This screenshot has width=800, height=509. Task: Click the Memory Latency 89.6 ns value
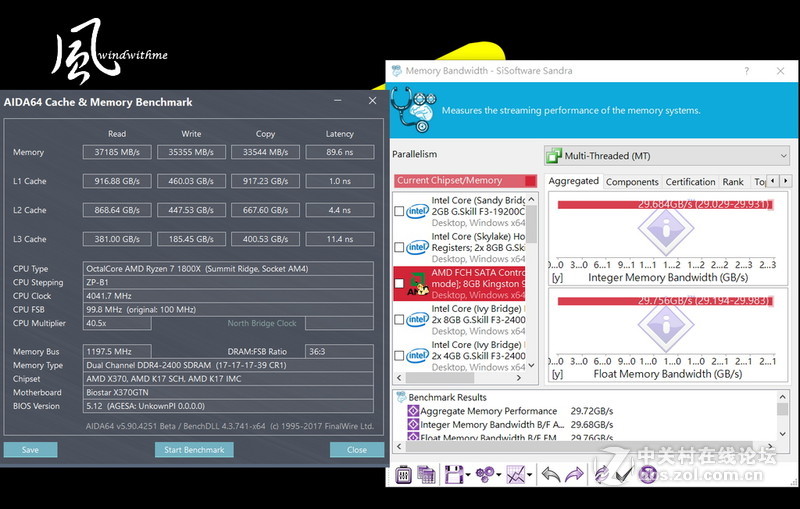click(340, 152)
